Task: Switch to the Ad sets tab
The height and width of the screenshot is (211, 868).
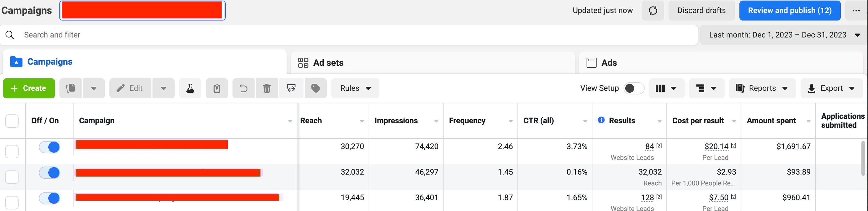Action: pos(328,63)
